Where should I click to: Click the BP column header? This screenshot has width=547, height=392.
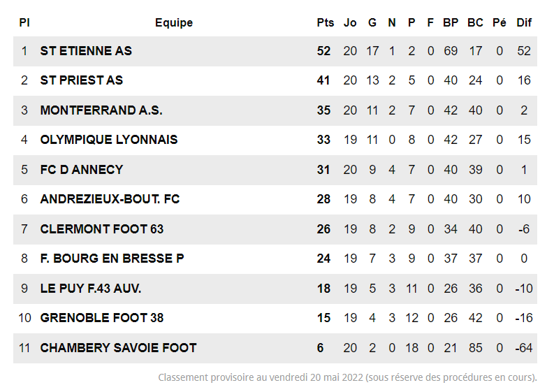(451, 22)
